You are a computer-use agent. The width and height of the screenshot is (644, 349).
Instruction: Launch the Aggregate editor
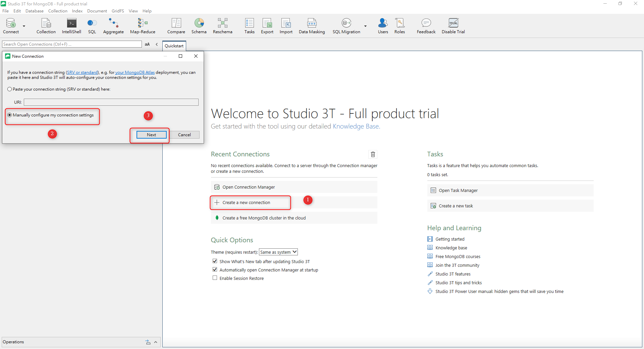(x=113, y=26)
